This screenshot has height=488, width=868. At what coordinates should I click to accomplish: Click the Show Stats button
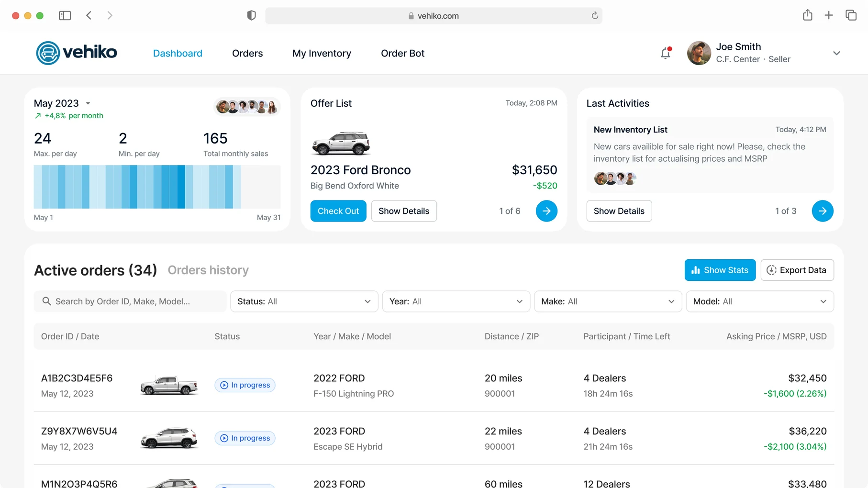(x=720, y=270)
